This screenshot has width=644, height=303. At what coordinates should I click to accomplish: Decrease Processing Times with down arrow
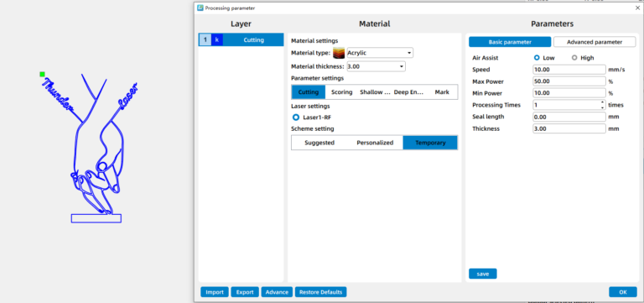(603, 107)
